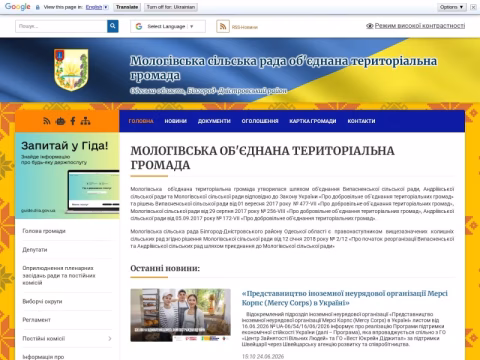Click the Google logo in translate bar
Image resolution: width=480 pixels, height=360 pixels.
tap(18, 7)
